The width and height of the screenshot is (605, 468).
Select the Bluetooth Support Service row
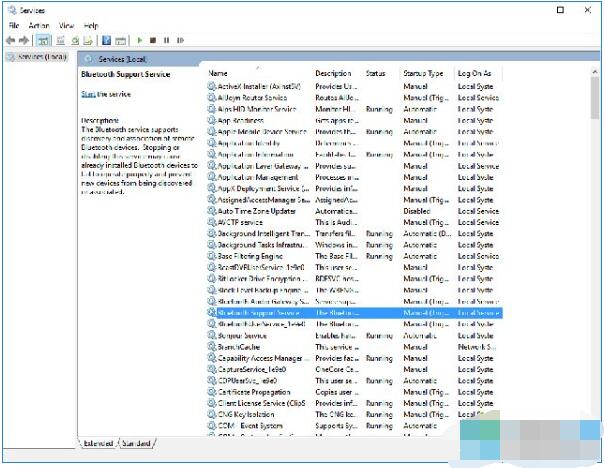click(355, 313)
